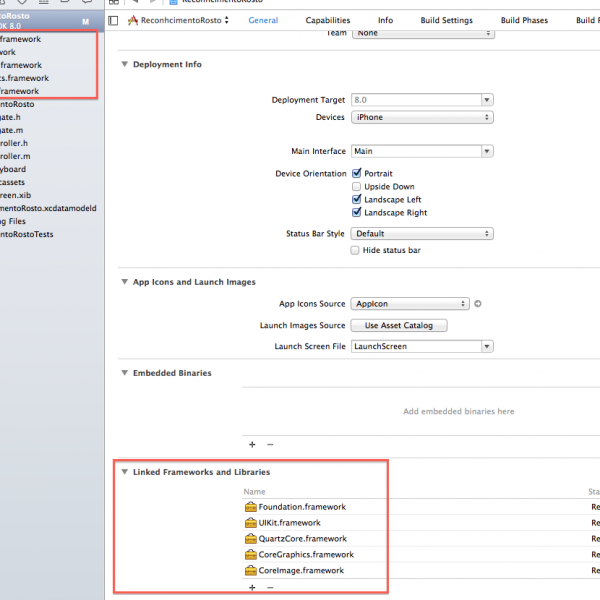This screenshot has height=600, width=600.
Task: Toggle the targets list sidebar icon
Action: (113, 20)
